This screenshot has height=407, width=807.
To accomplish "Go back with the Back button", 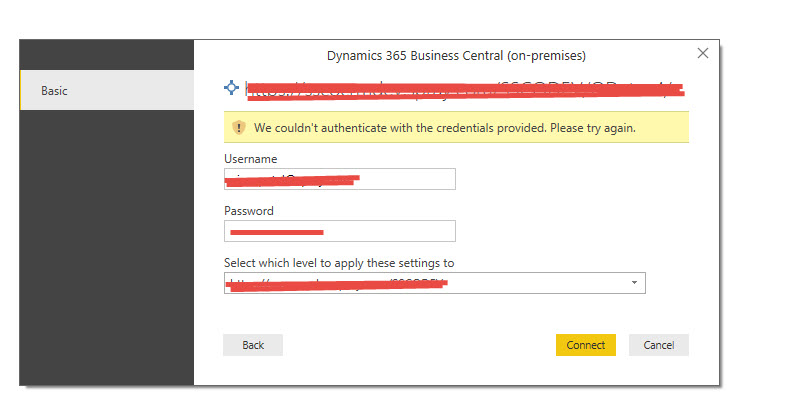I will (x=253, y=345).
